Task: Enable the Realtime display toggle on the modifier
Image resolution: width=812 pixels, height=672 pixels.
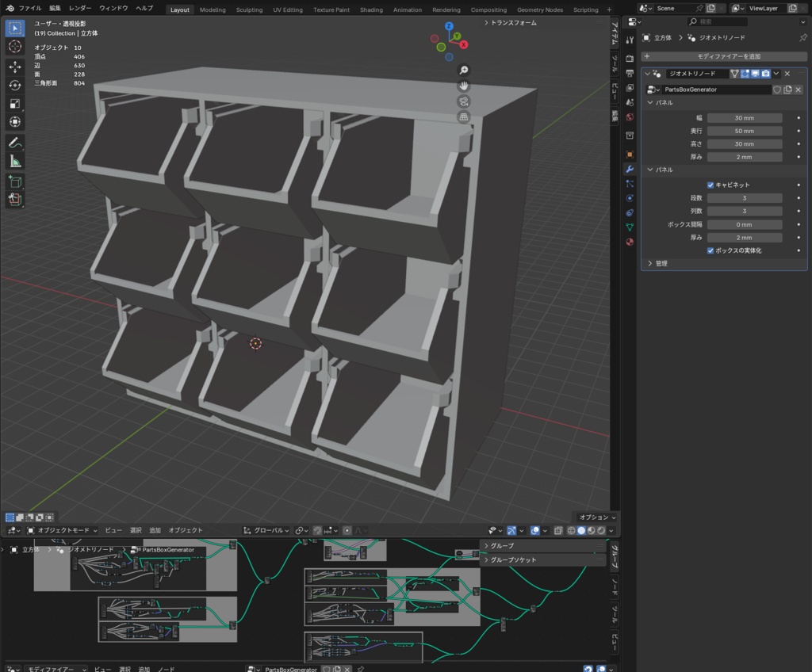Action: point(757,74)
